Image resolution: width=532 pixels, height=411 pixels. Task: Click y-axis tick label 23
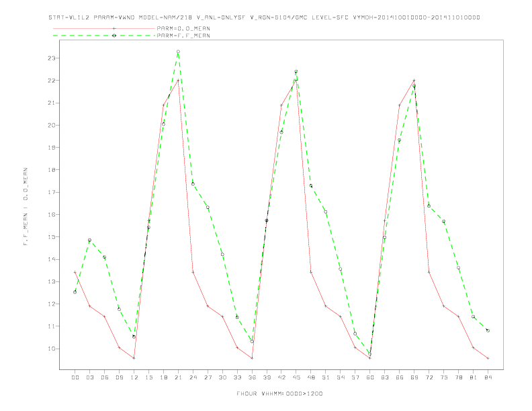[52, 58]
